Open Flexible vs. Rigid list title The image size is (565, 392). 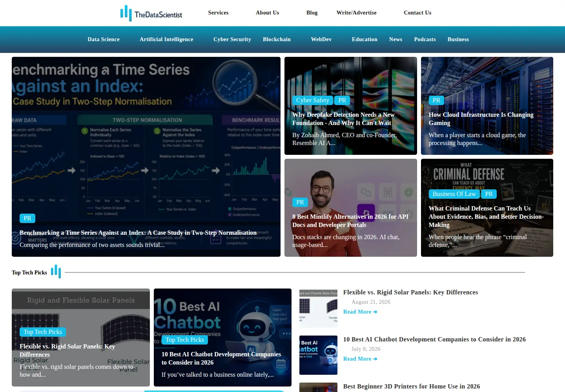[410, 292]
